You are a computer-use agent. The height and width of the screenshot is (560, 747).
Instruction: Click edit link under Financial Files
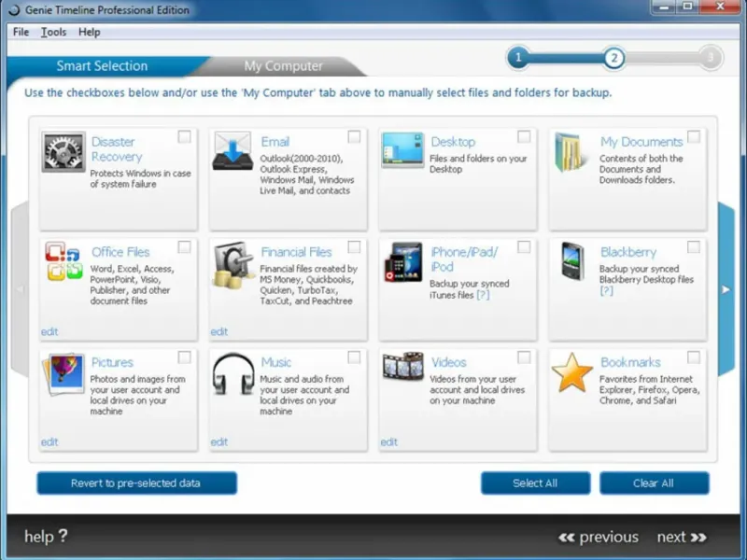[x=219, y=331]
